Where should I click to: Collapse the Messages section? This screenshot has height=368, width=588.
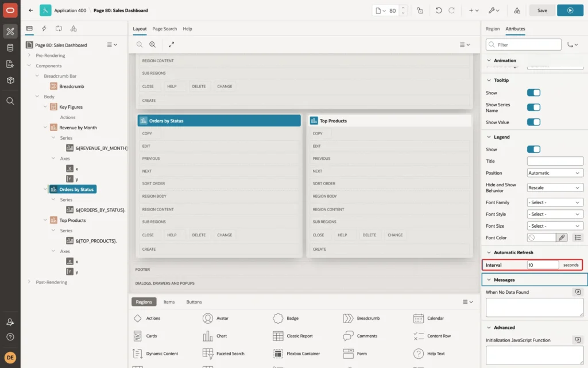coord(489,280)
